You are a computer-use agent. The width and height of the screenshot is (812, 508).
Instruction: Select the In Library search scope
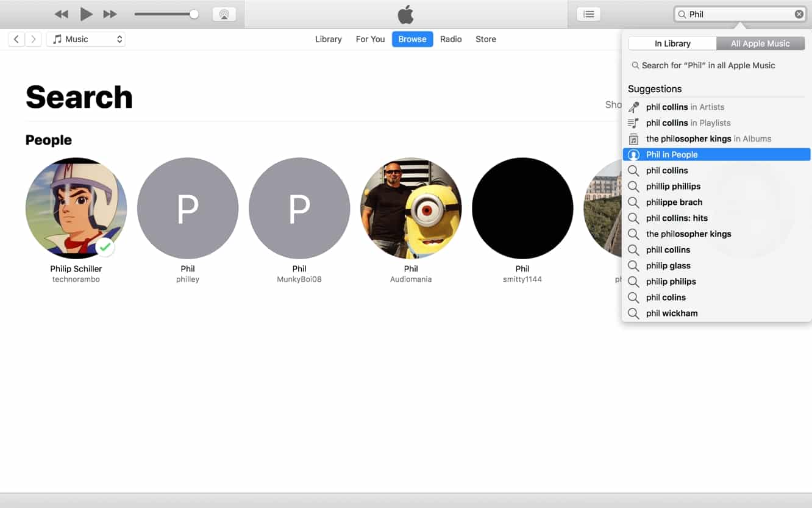(672, 43)
